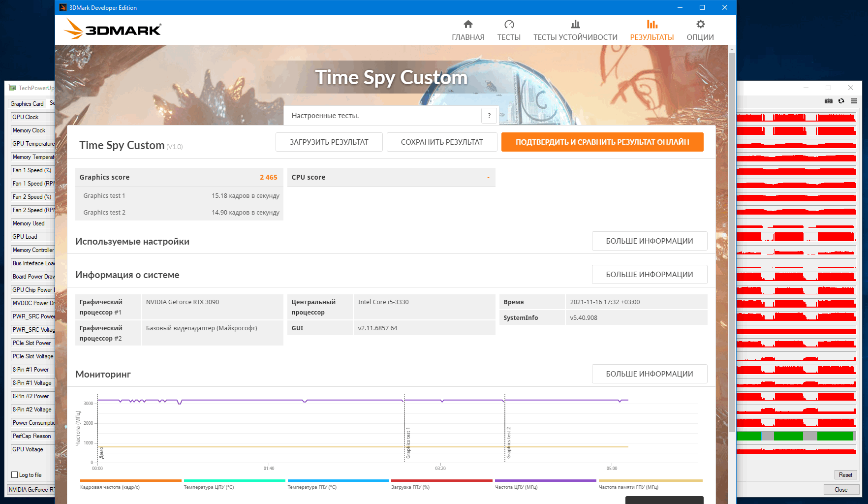Open Graphics Card tab in GPU-Z
This screenshot has width=868, height=504.
[x=27, y=104]
